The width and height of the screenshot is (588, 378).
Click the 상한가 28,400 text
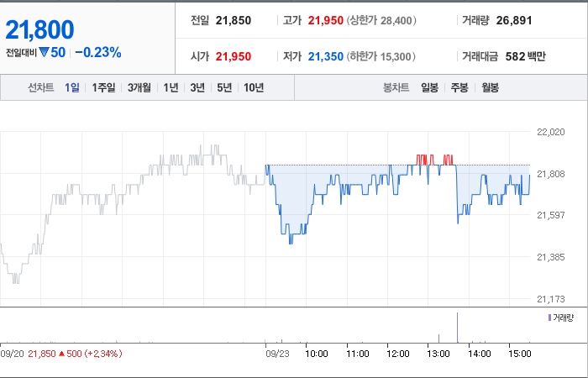point(381,20)
